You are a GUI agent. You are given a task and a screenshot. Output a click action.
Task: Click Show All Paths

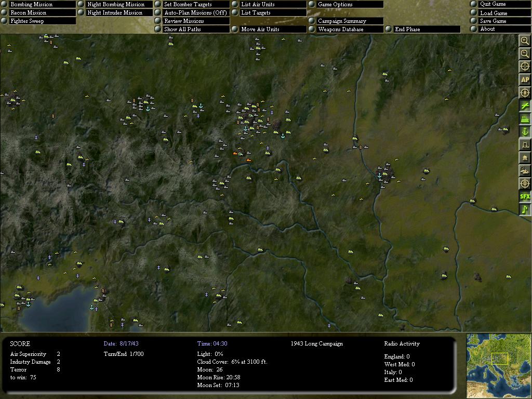[192, 29]
